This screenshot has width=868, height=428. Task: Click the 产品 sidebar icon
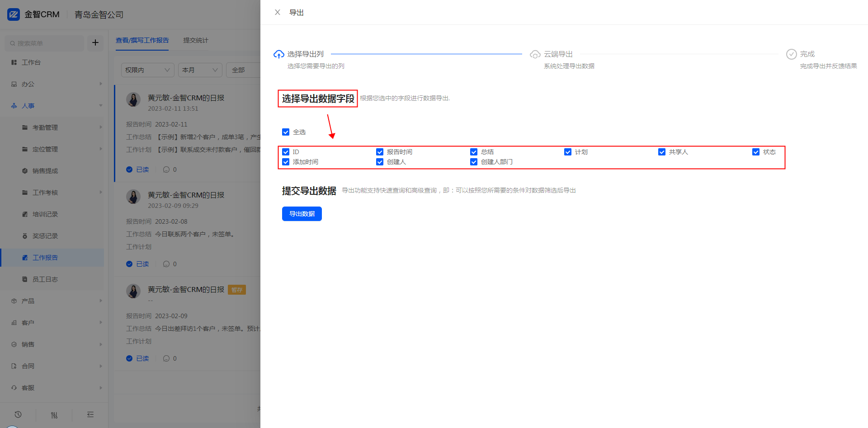[x=14, y=301]
